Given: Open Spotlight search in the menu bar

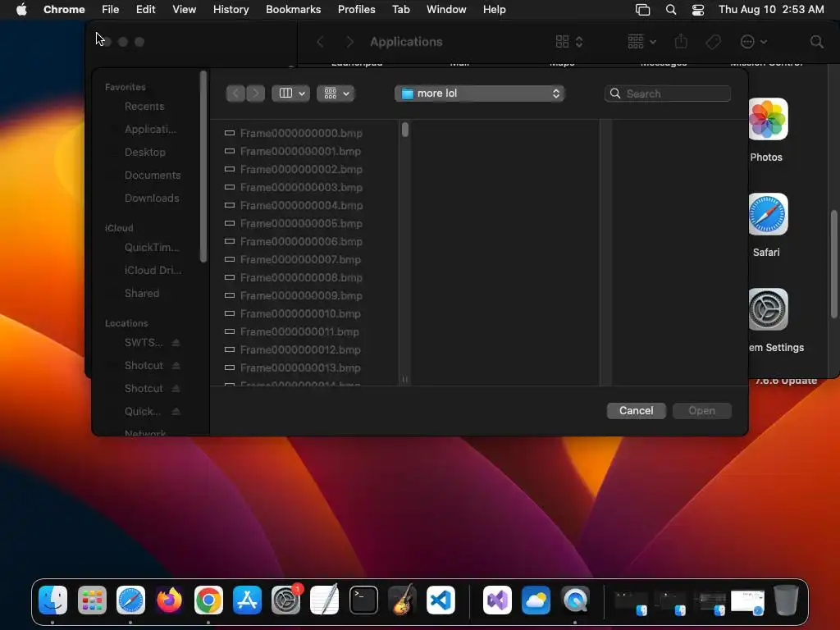Looking at the screenshot, I should 671,10.
